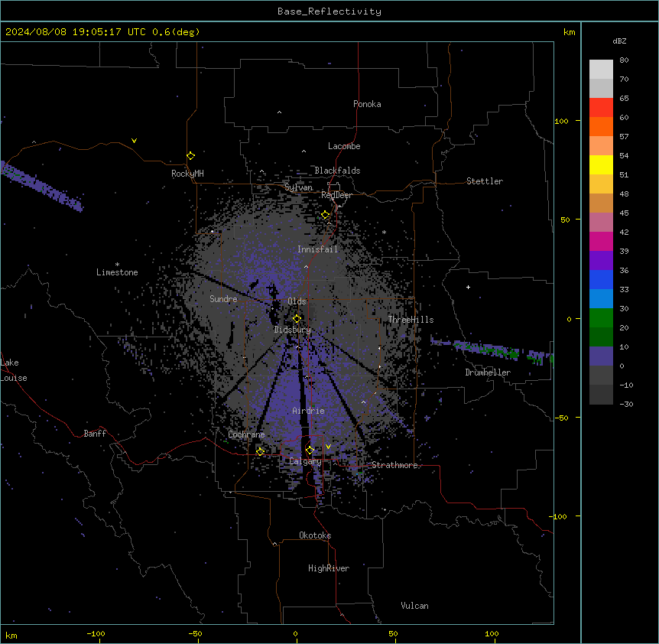This screenshot has height=644, width=659.
Task: Click the Innisfail city label
Action: click(317, 249)
